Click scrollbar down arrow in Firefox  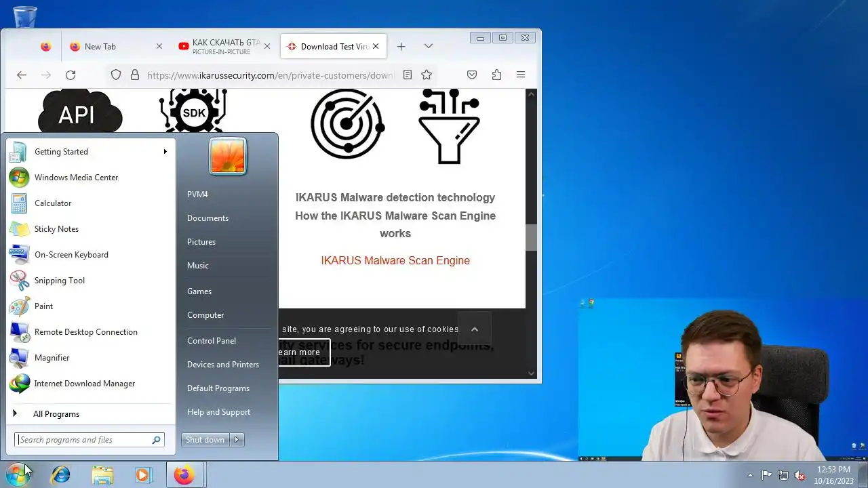[x=532, y=373]
